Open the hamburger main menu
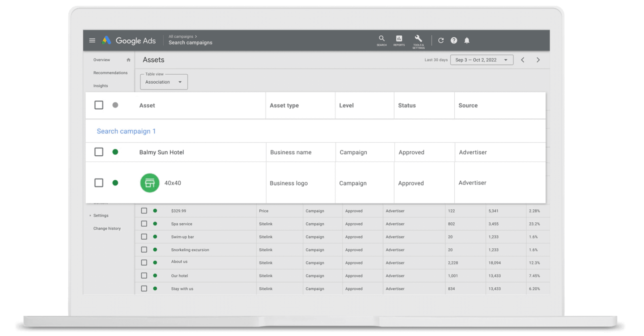This screenshot has width=644, height=336. [92, 40]
